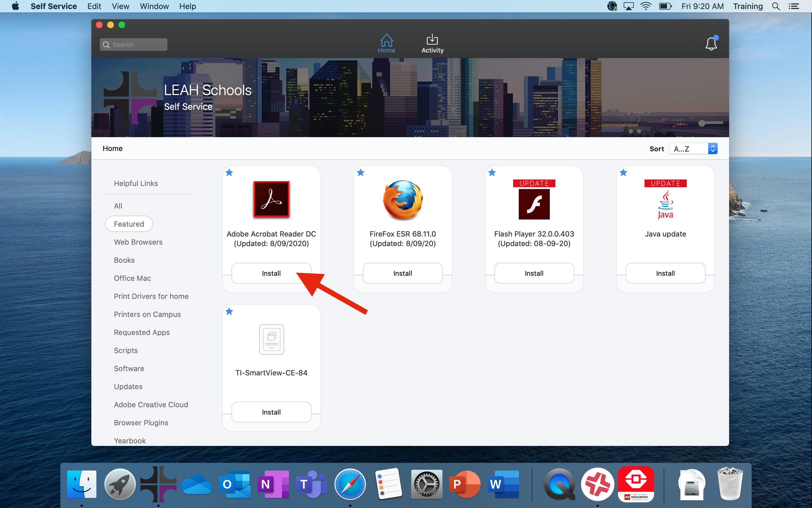
Task: Select the Browser Plugins category
Action: pos(141,423)
